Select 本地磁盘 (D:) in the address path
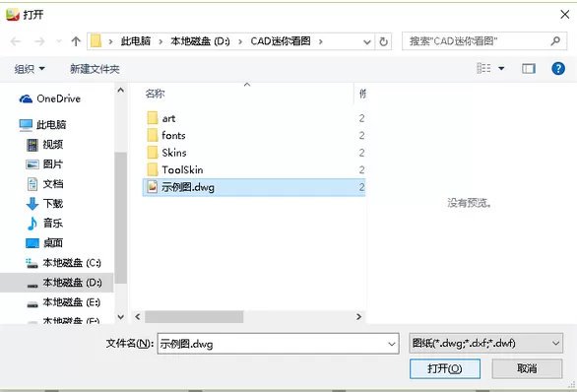Viewport: 577px width, 392px height. [200, 41]
